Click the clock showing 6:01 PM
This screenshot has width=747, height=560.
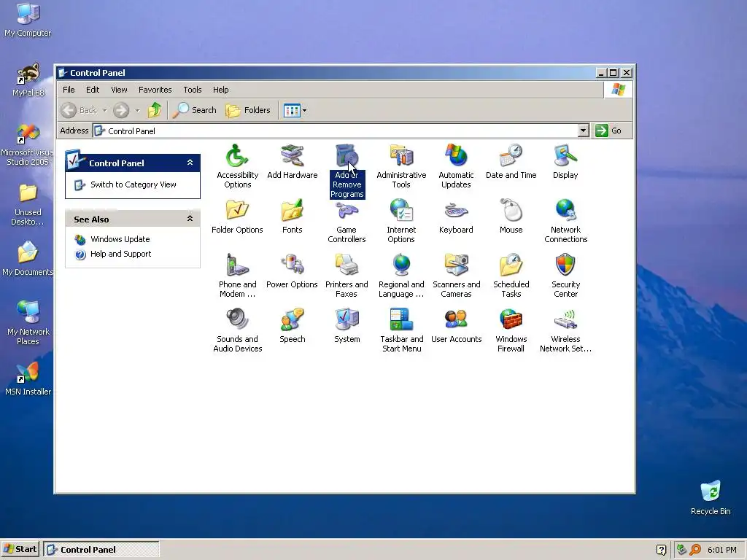point(721,550)
